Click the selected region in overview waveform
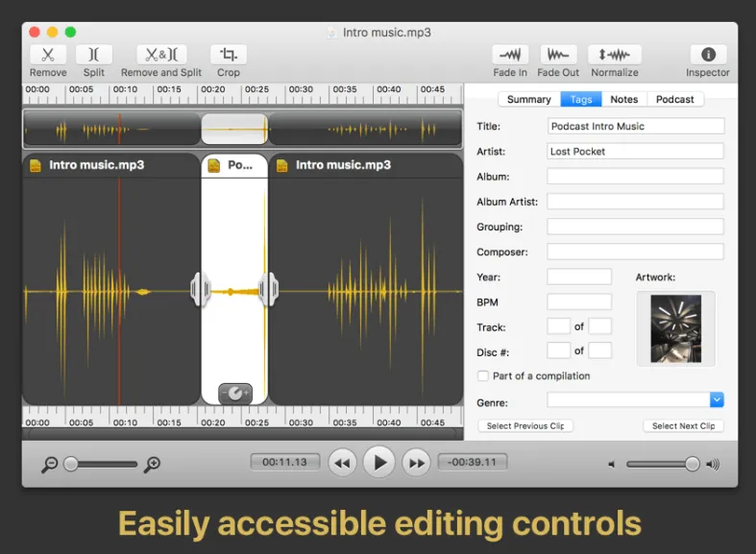 [x=234, y=129]
